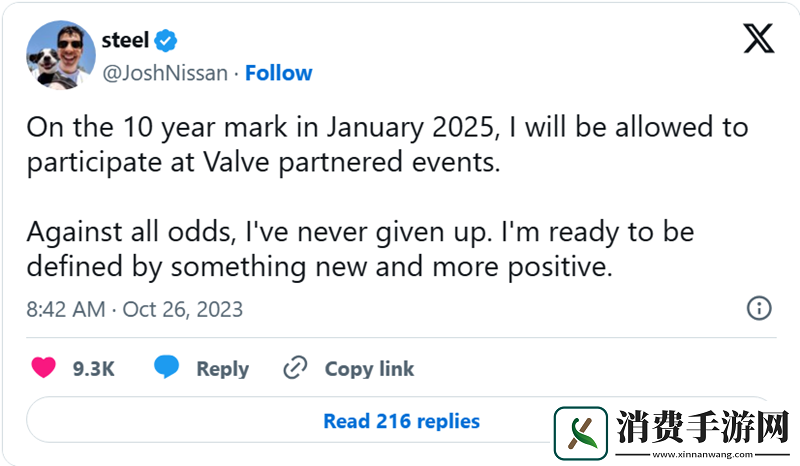Viewport: 800px width, 466px height.
Task: Open Read 216 replies button
Action: [401, 421]
